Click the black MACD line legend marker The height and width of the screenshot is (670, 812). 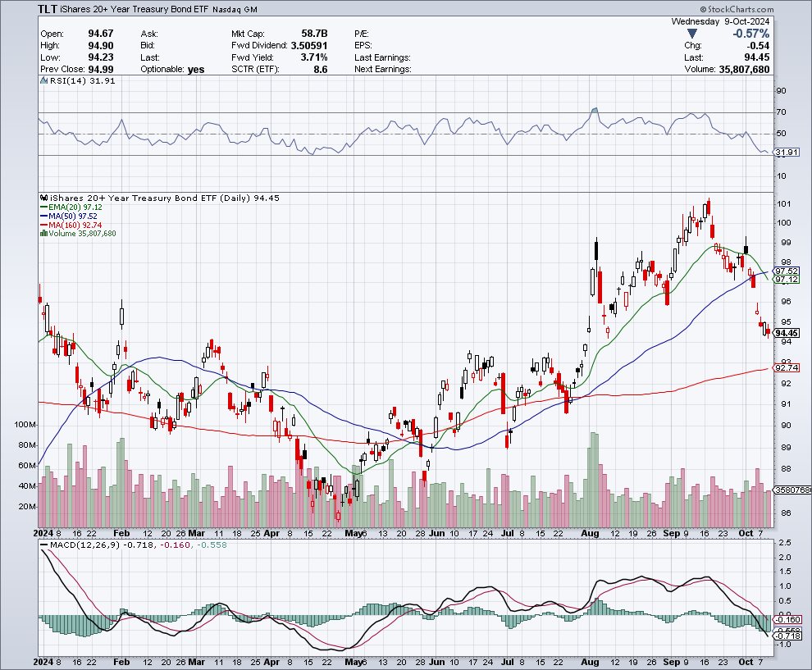tap(44, 545)
